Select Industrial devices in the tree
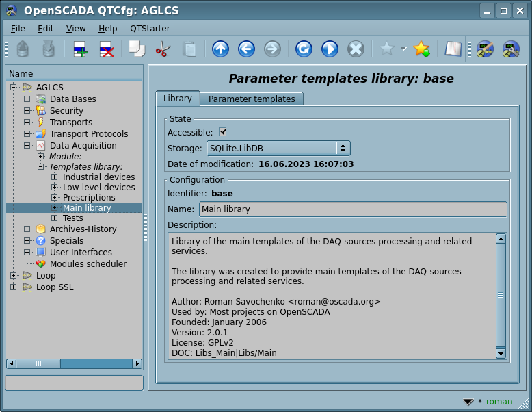The image size is (532, 412). pyautogui.click(x=98, y=177)
